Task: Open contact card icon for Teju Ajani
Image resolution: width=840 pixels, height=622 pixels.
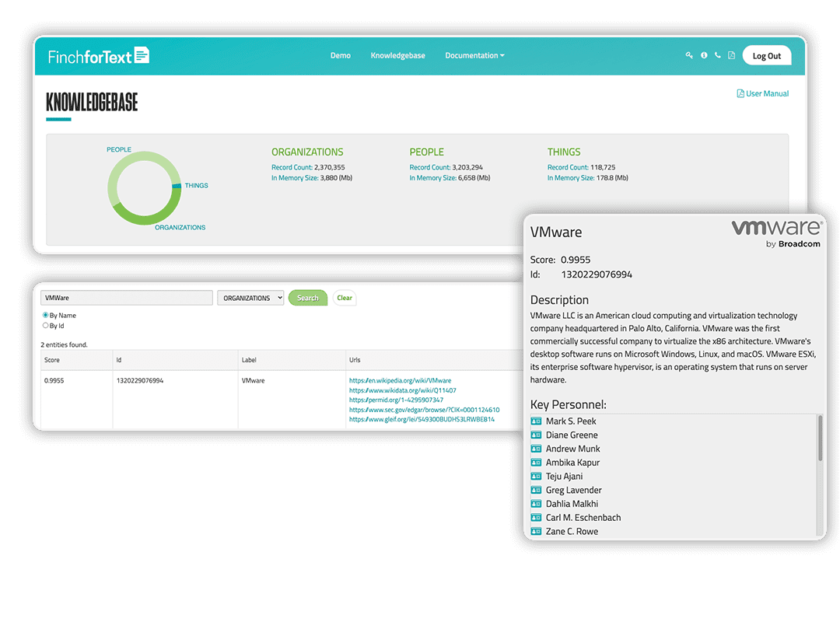Action: 536,477
